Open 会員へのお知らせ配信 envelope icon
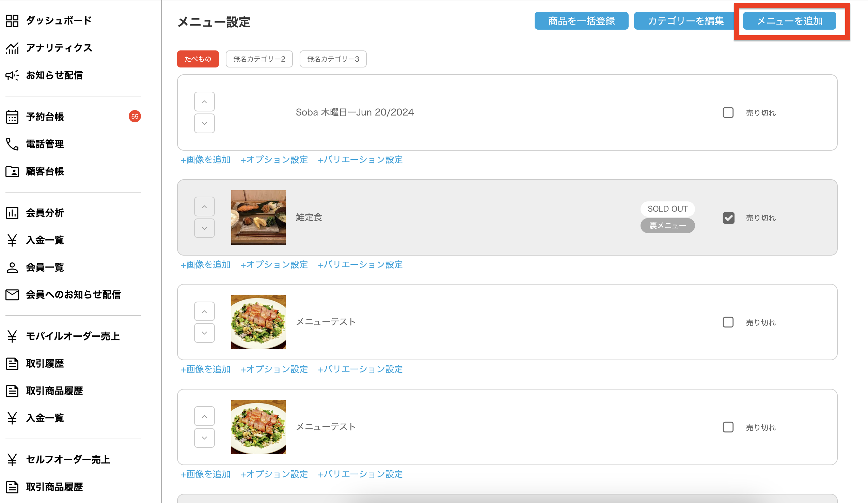Viewport: 868px width, 503px height. 12,295
